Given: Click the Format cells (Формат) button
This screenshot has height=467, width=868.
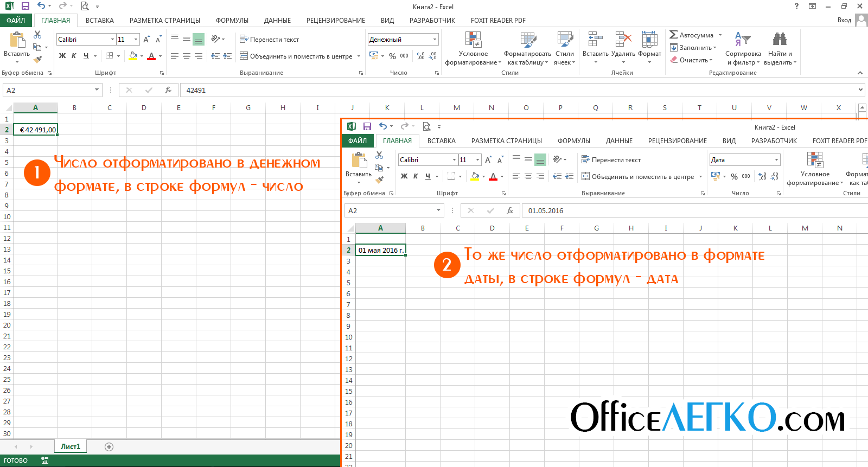Looking at the screenshot, I should tap(649, 48).
